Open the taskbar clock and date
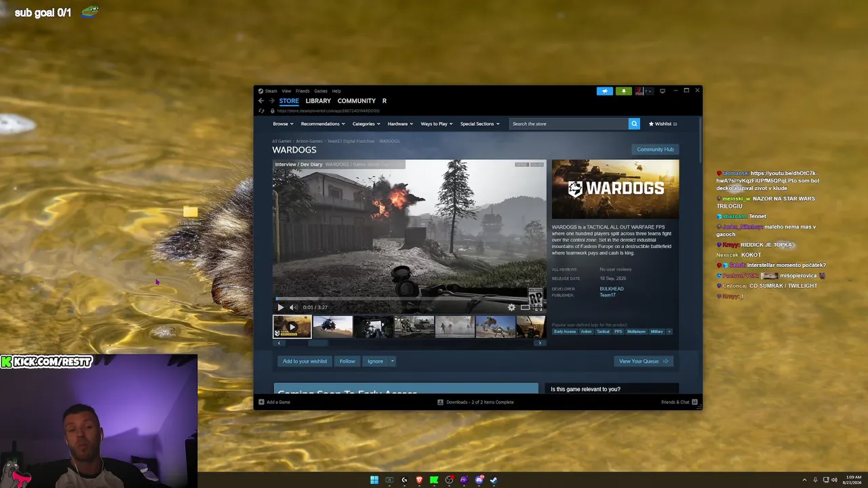The width and height of the screenshot is (868, 488). click(853, 480)
